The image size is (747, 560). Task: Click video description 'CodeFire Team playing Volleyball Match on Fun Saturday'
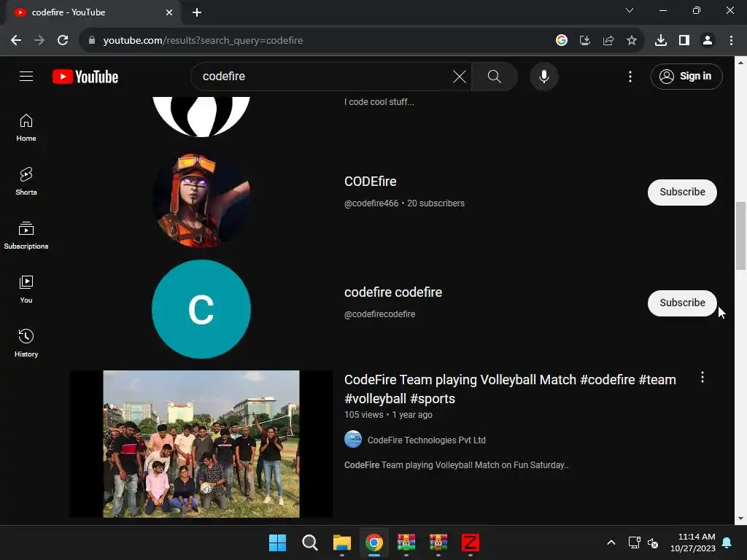click(456, 465)
